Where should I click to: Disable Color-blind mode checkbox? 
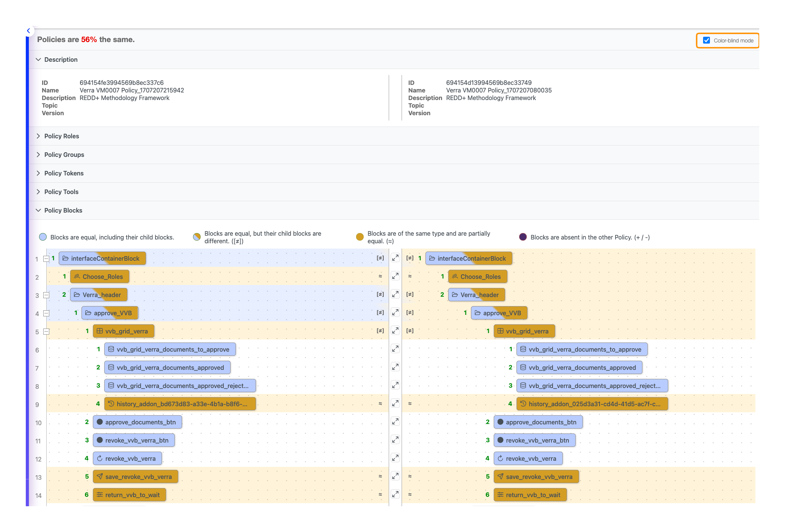tap(706, 41)
